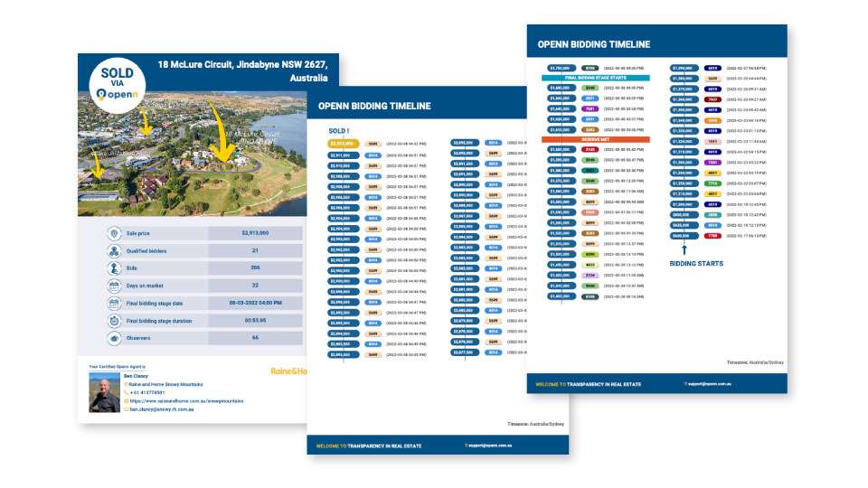The height and width of the screenshot is (488, 868).
Task: Click the Openn logo in the Sold badge
Action: [x=117, y=95]
